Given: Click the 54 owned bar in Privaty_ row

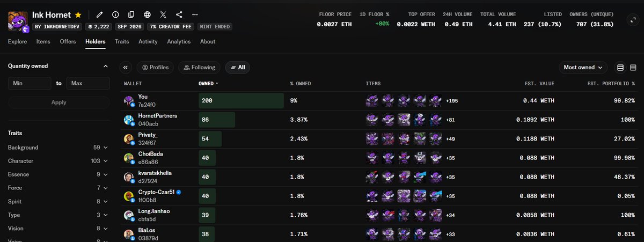Looking at the screenshot, I should (x=210, y=139).
